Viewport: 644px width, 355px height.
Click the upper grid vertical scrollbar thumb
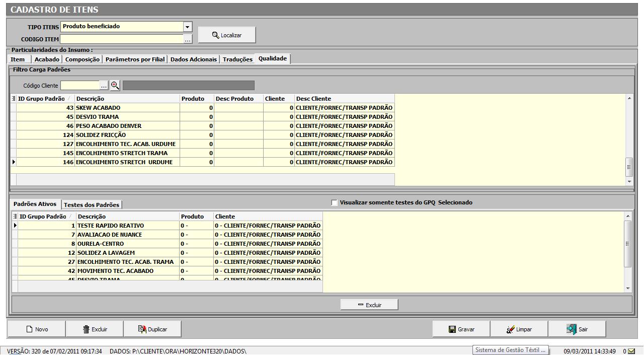629,166
